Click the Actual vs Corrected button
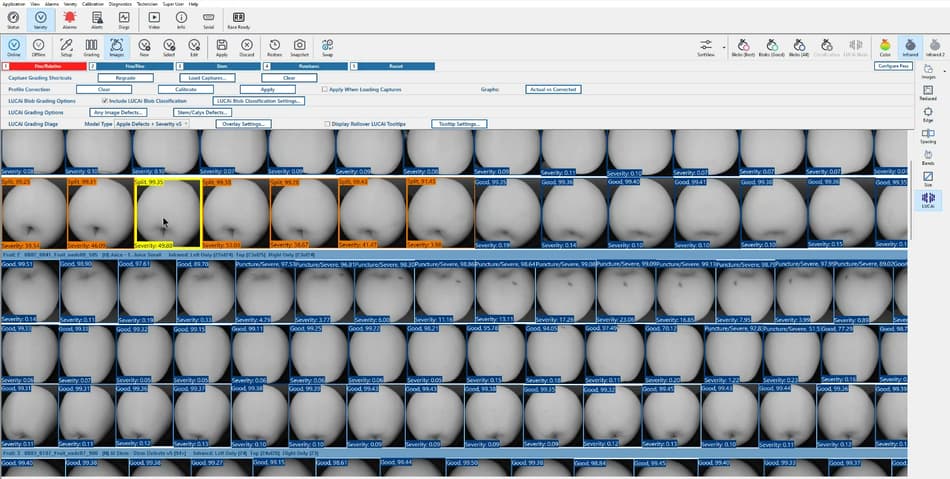 click(554, 90)
